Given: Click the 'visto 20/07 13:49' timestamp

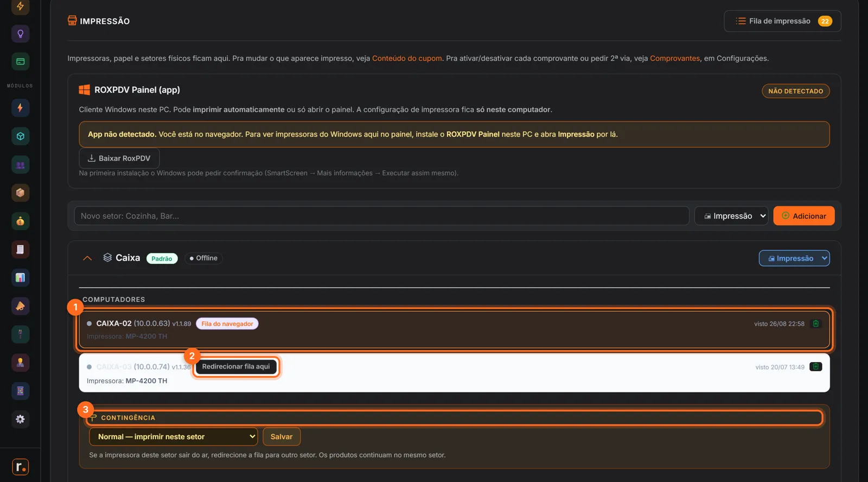Looking at the screenshot, I should pos(780,367).
